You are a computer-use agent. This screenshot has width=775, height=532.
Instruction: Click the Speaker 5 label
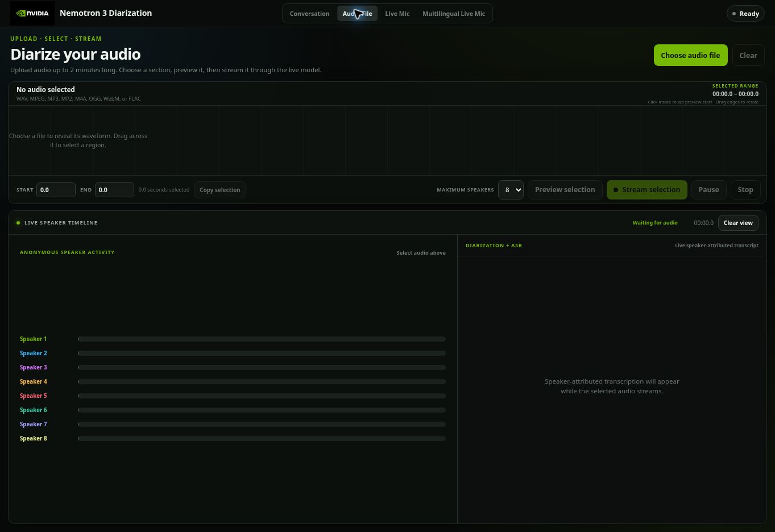coord(34,396)
